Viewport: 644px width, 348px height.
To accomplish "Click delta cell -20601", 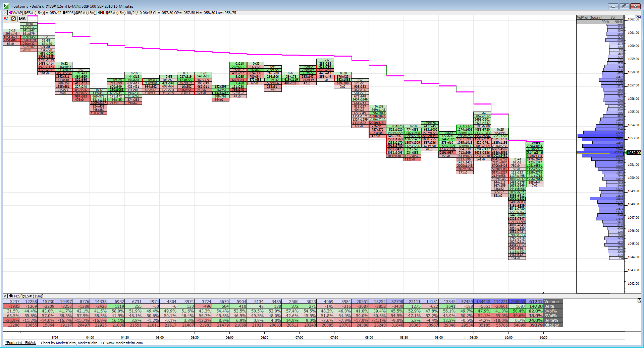I will (x=500, y=306).
